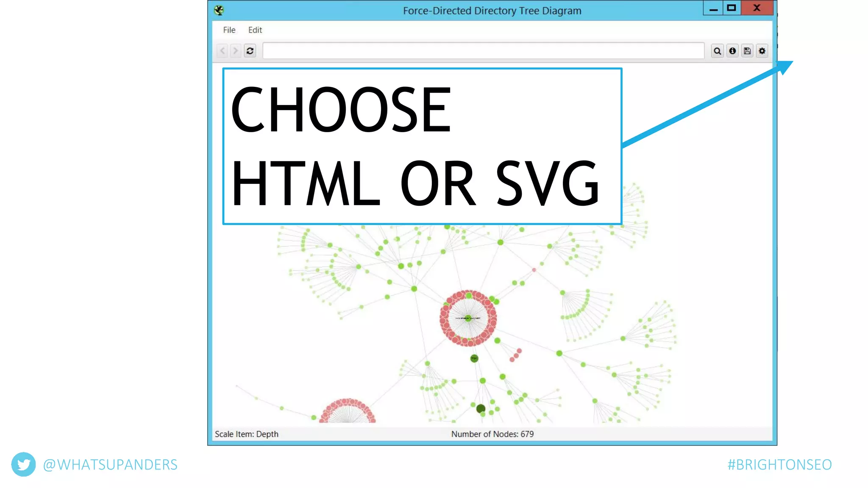Screen dimensions: 868x488
Task: Select the dark green node below the red ring
Action: pos(474,358)
